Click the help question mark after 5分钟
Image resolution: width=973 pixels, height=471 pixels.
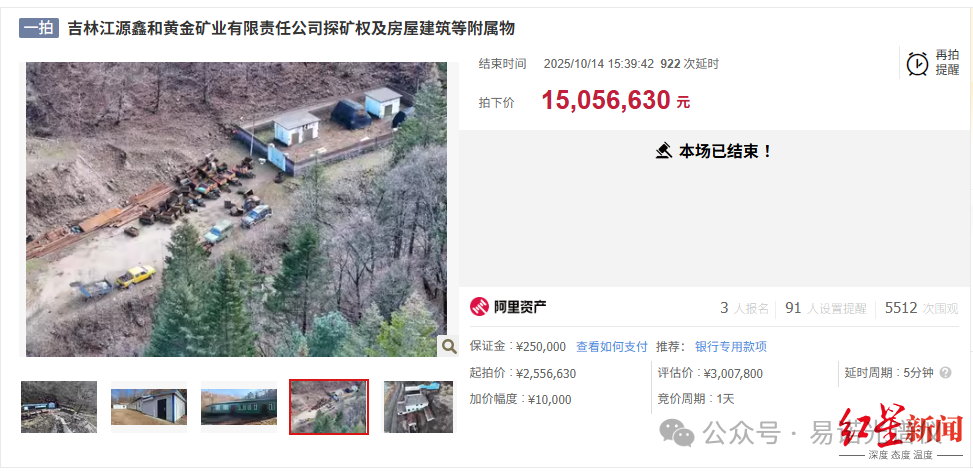pyautogui.click(x=946, y=373)
